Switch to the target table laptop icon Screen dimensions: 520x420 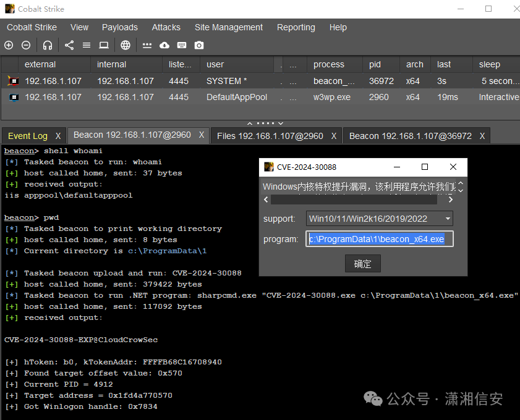(x=104, y=45)
